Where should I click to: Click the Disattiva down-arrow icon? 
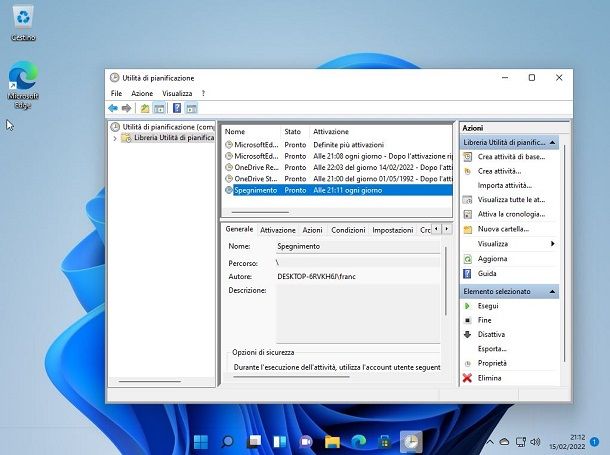[x=467, y=334]
